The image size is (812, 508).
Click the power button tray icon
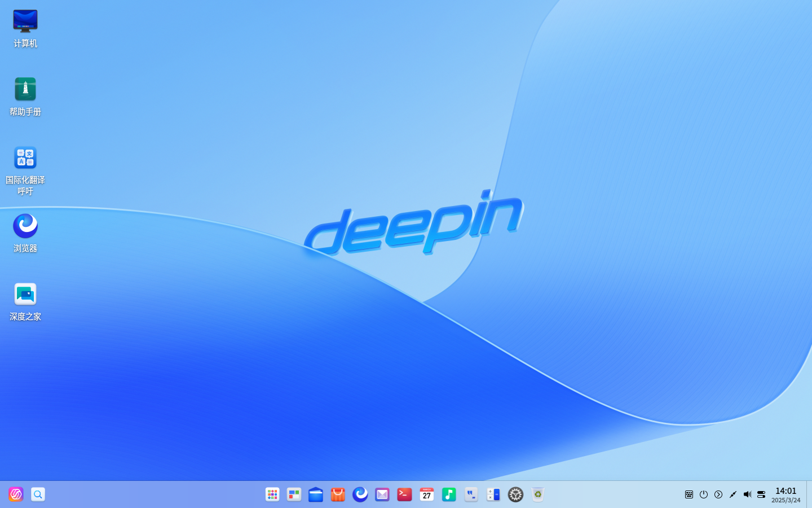tap(704, 494)
